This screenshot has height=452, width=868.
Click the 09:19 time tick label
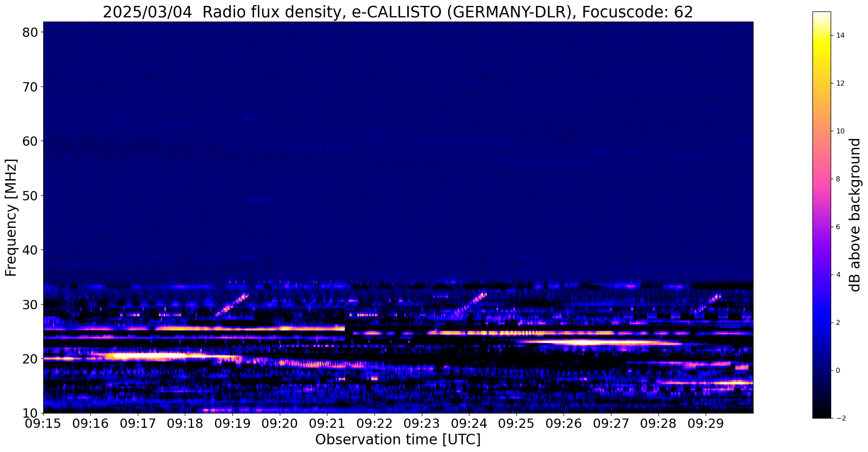(x=232, y=424)
